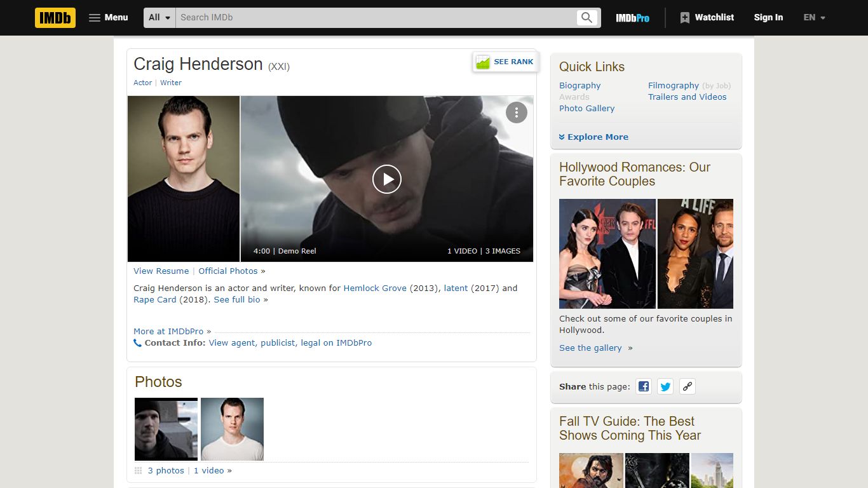
Task: Play the Demo Reel video
Action: coord(387,179)
